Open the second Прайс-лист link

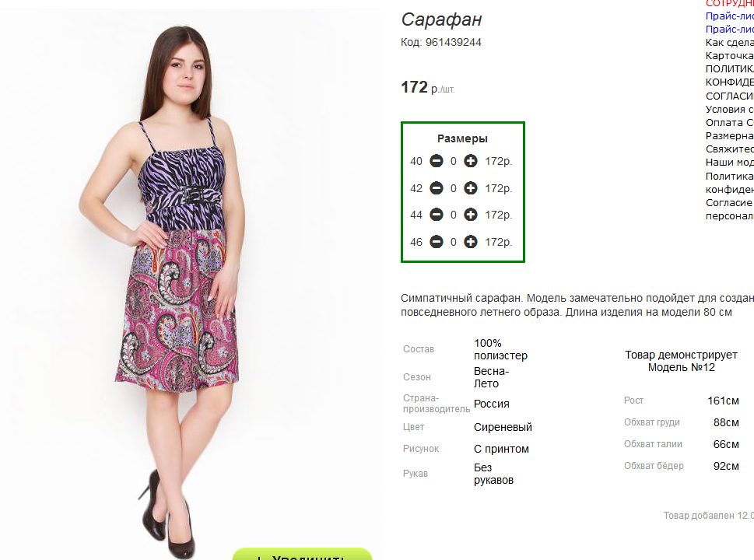[x=729, y=30]
